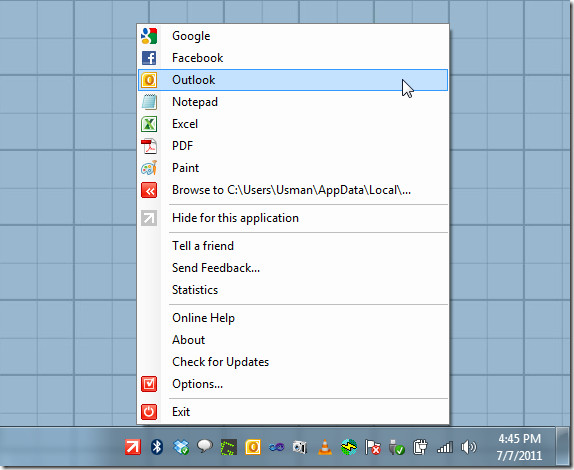
Task: Click the Show desktop button
Action: (x=563, y=447)
